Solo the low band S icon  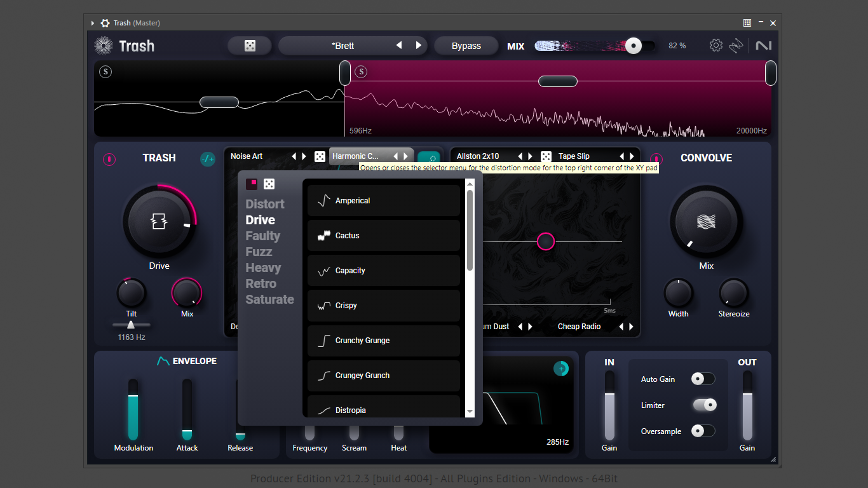pos(105,72)
